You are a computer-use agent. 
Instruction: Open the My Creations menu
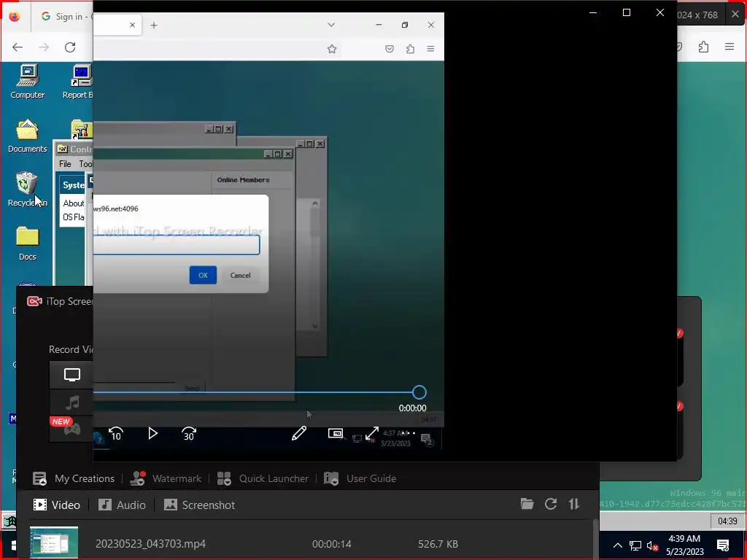click(74, 478)
